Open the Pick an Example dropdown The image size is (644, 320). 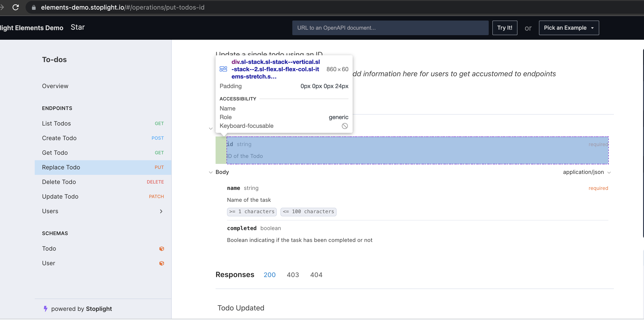(568, 28)
